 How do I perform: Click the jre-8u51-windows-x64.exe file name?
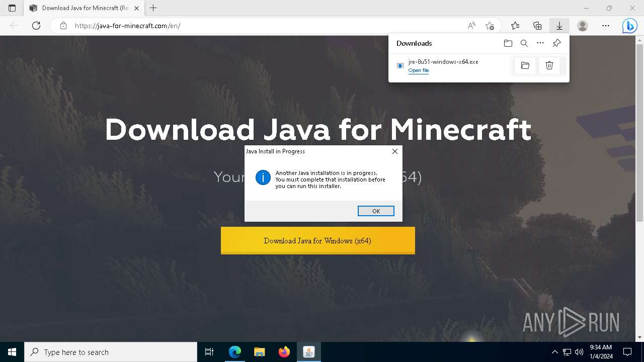click(x=443, y=62)
